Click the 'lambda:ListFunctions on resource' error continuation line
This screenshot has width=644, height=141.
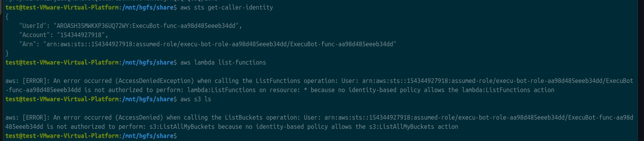(280, 90)
